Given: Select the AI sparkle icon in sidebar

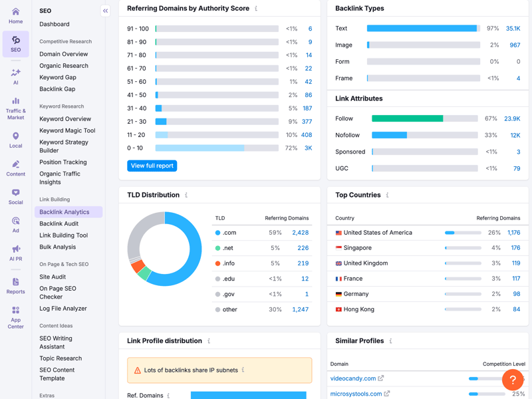Looking at the screenshot, I should click(x=15, y=72).
